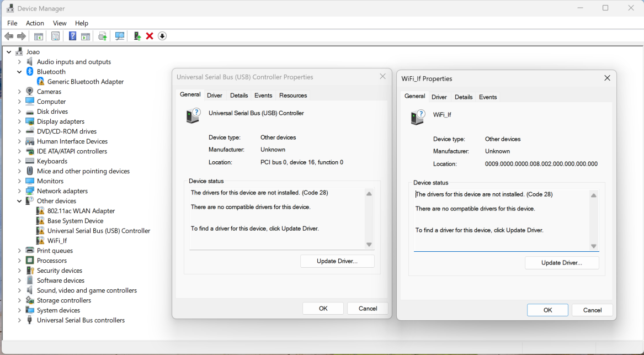This screenshot has height=355, width=644.
Task: Collapse the Bluetooth category
Action: [x=19, y=71]
